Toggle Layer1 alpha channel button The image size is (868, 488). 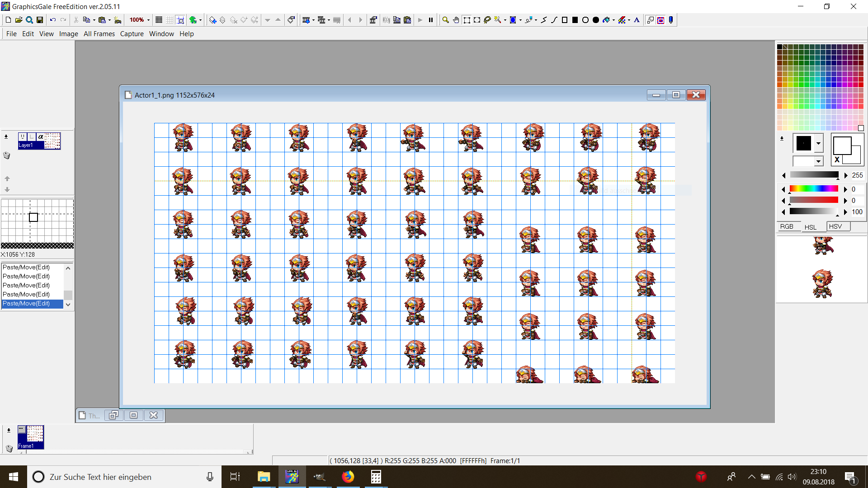[40, 136]
